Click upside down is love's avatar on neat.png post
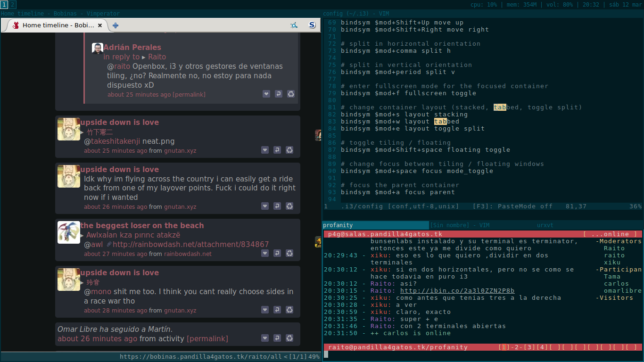The height and width of the screenshot is (362, 644). click(x=69, y=129)
